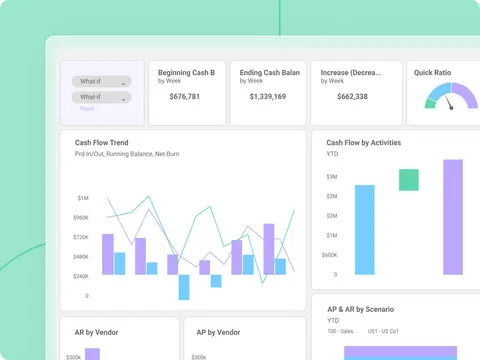Click the $1M axis label in Cash Flow Trend

click(83, 198)
